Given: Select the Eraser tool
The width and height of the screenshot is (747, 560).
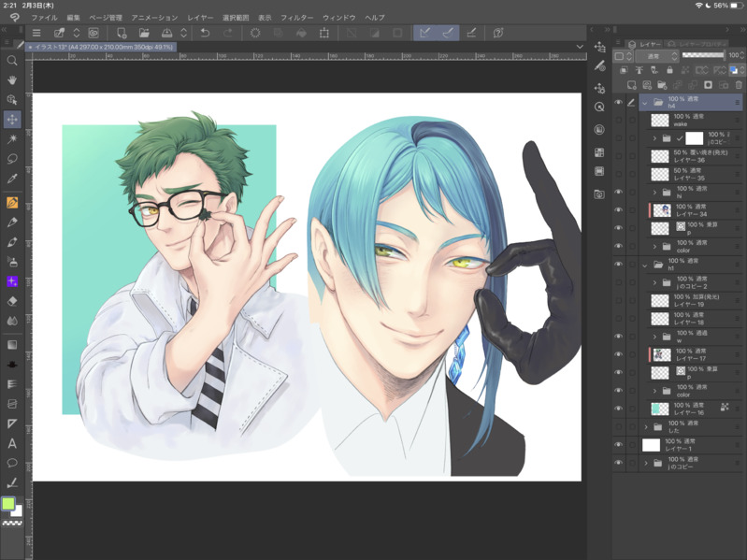Looking at the screenshot, I should click(x=12, y=301).
